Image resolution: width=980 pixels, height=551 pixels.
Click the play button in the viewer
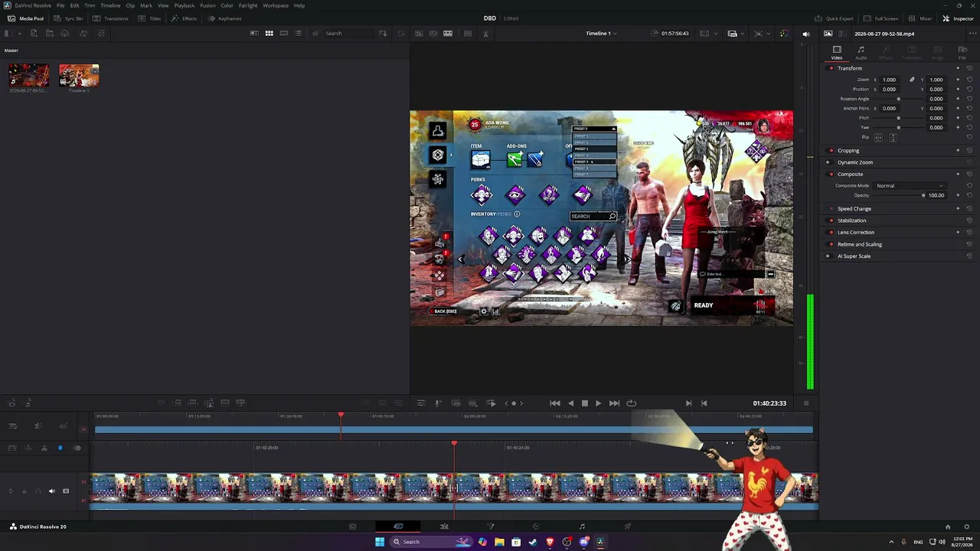pyautogui.click(x=598, y=403)
